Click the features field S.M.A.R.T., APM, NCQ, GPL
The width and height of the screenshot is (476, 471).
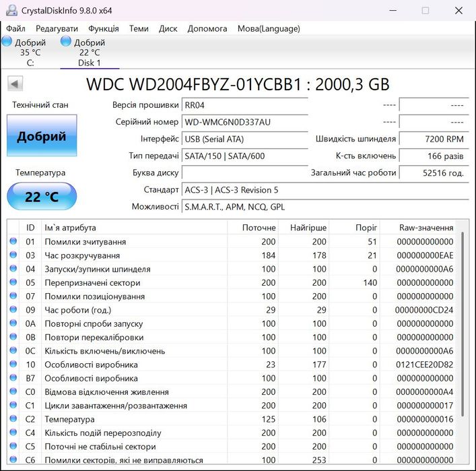(325, 207)
